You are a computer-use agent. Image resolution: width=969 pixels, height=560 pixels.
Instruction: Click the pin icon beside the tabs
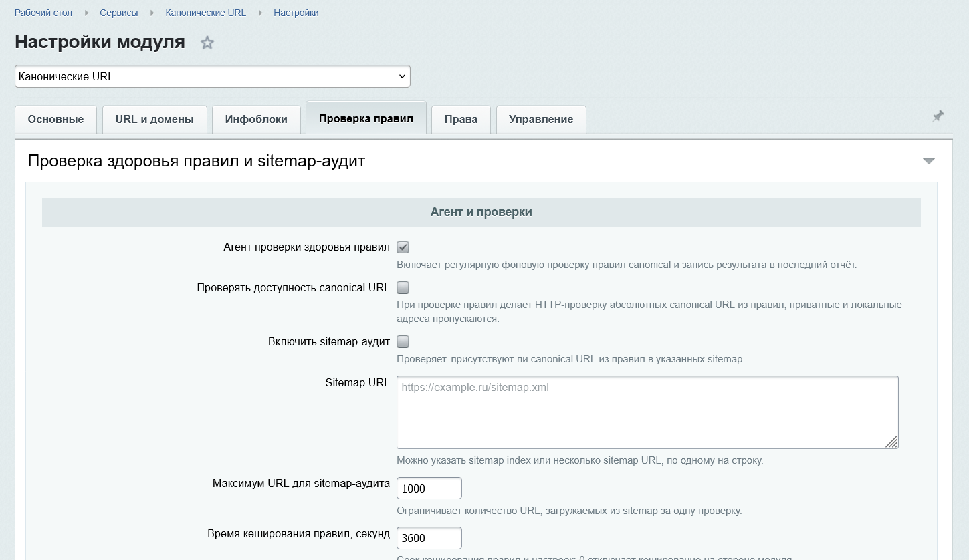938,116
